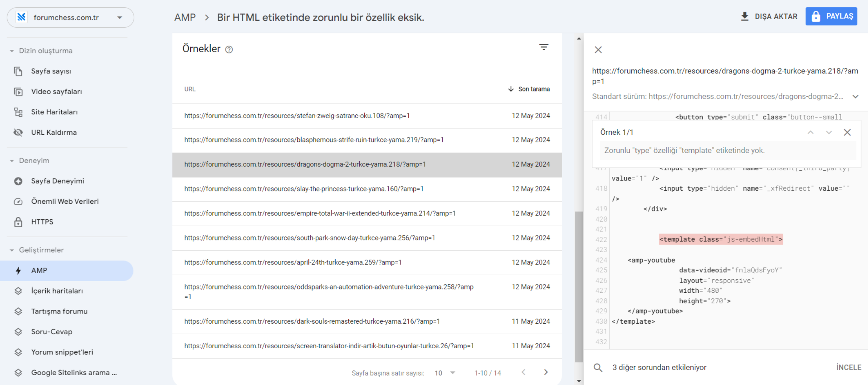The height and width of the screenshot is (385, 868).
Task: Click scrollbar up arrow
Action: pos(579,38)
